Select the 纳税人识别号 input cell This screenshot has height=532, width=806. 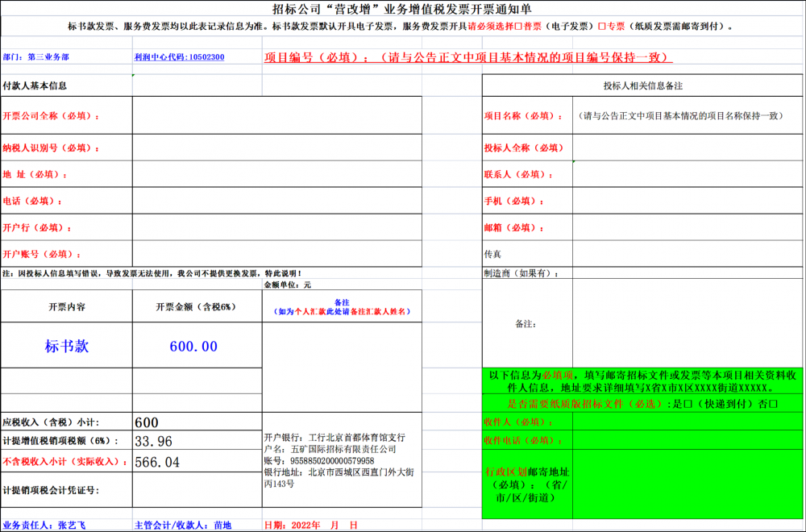pos(276,148)
